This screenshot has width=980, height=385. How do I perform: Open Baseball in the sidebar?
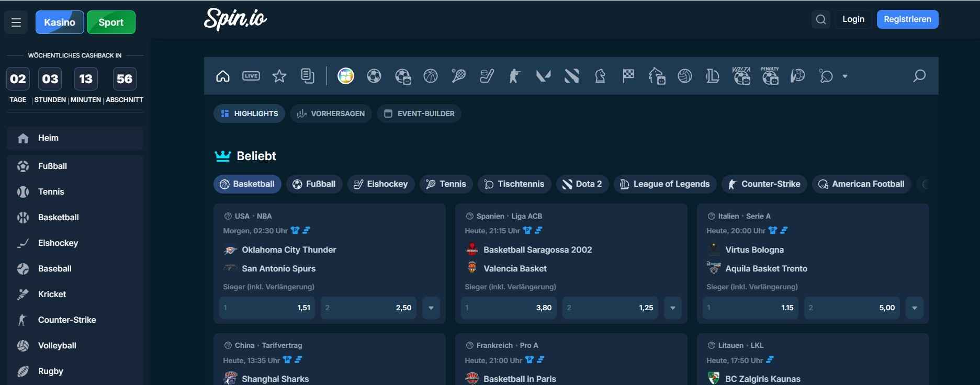click(75, 269)
